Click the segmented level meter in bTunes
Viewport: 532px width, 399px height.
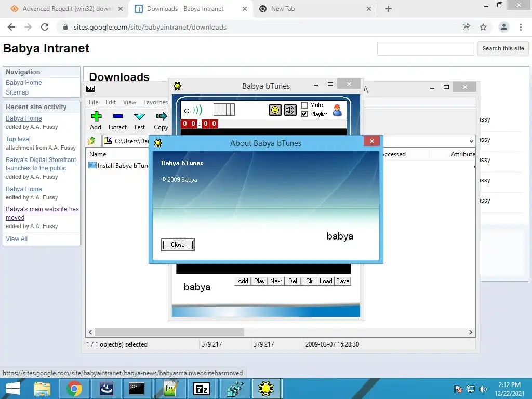224,110
